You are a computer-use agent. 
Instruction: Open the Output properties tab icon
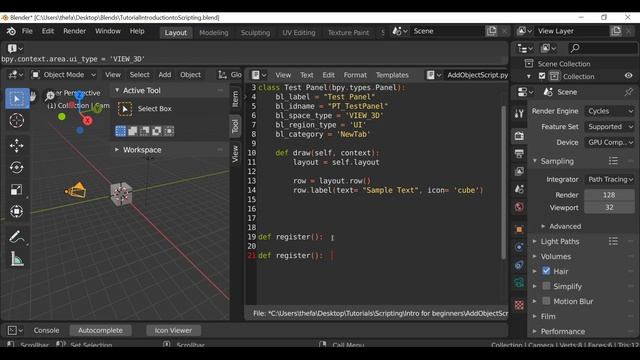tap(519, 153)
